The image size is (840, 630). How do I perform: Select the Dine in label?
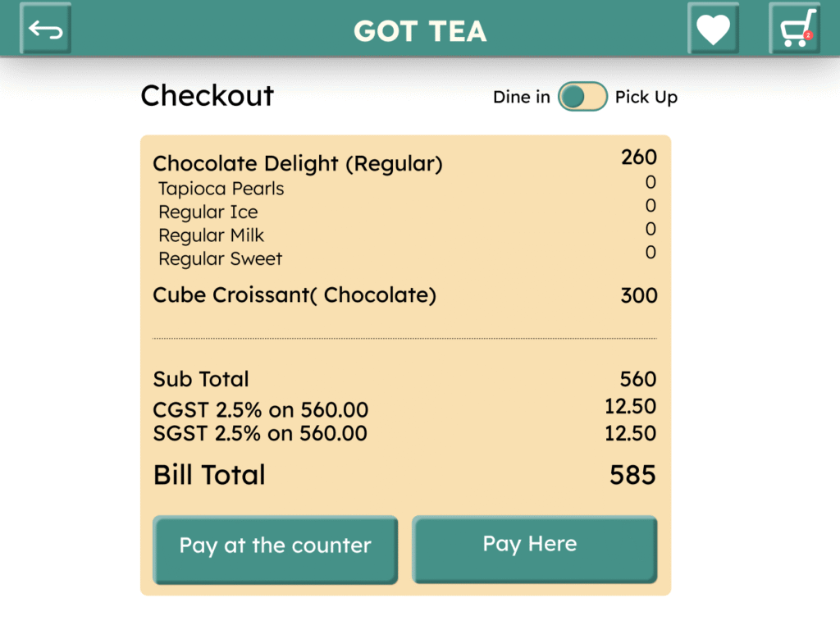[522, 98]
